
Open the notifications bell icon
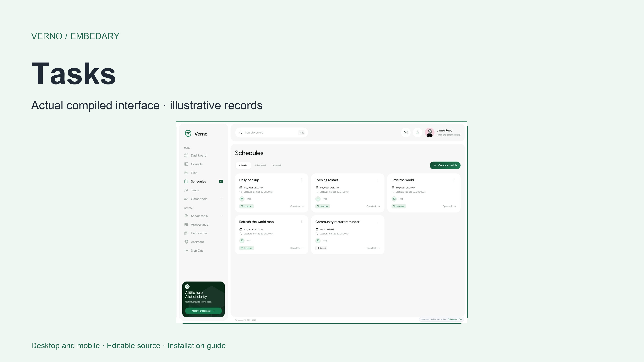417,132
